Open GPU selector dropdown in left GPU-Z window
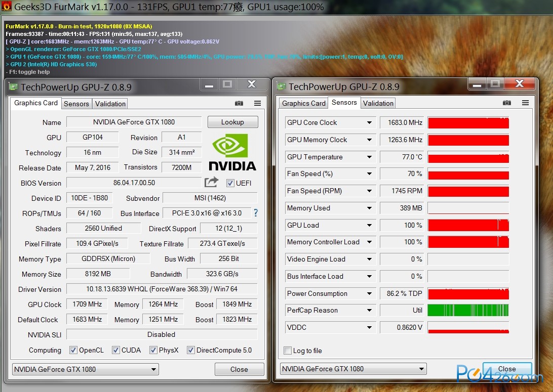 (86, 369)
